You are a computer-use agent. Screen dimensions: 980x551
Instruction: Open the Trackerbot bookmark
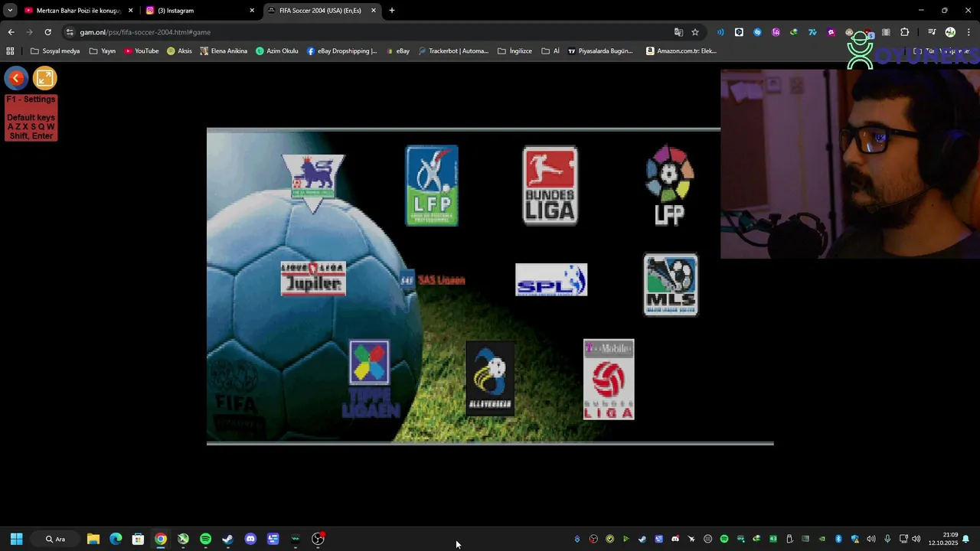453,51
